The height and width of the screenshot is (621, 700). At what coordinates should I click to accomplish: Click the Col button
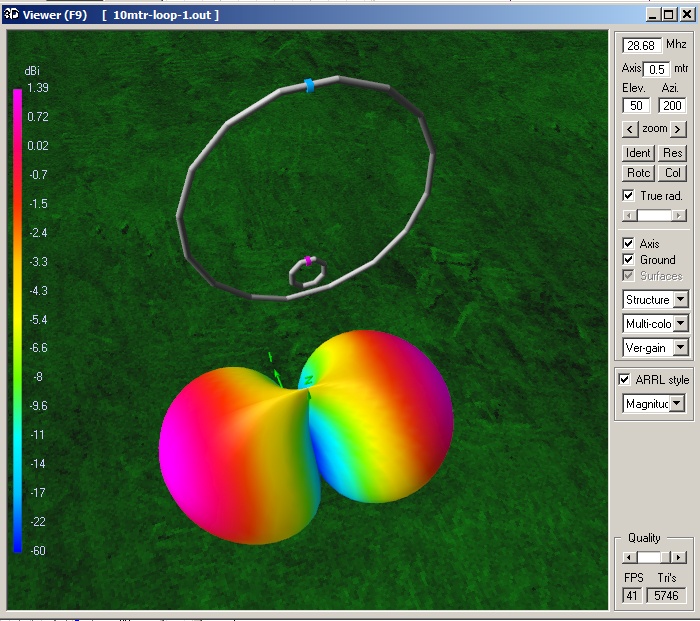(672, 173)
